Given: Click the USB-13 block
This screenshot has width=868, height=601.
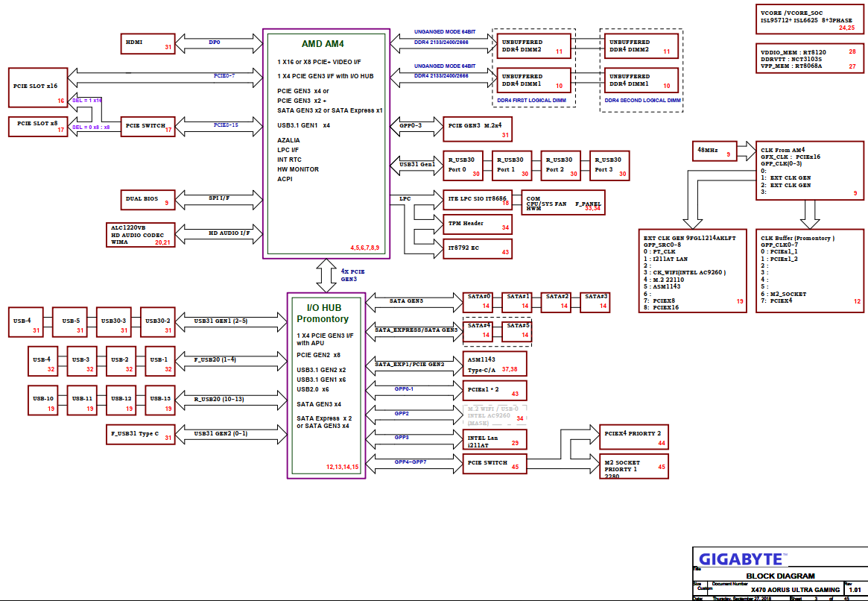Looking at the screenshot, I should tap(160, 400).
